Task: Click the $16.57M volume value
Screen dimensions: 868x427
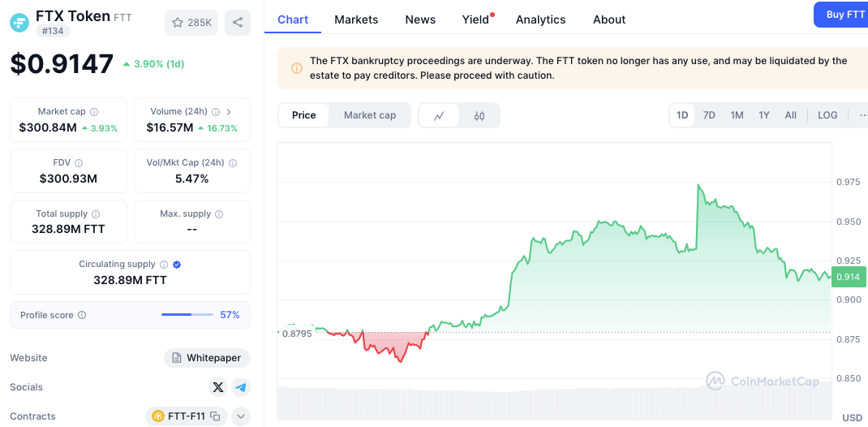Action: [170, 128]
